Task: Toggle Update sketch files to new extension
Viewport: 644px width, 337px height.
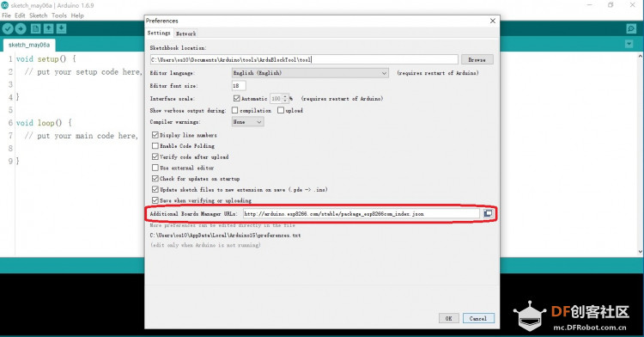Action: coord(155,189)
